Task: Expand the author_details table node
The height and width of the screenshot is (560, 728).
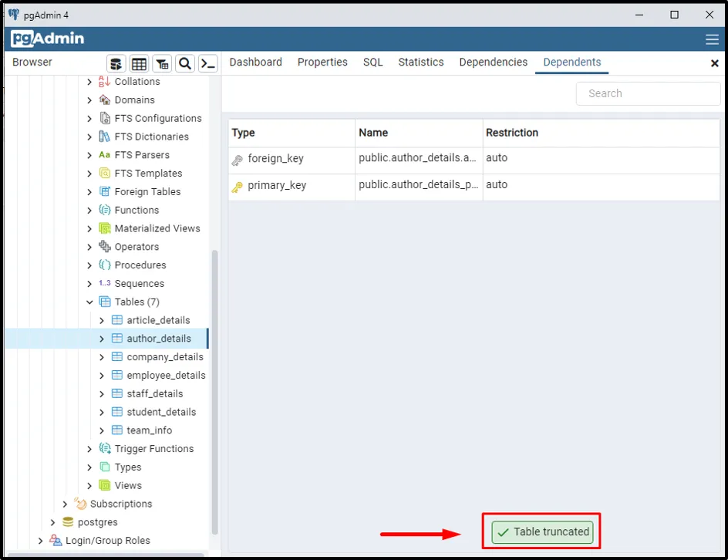Action: 102,339
